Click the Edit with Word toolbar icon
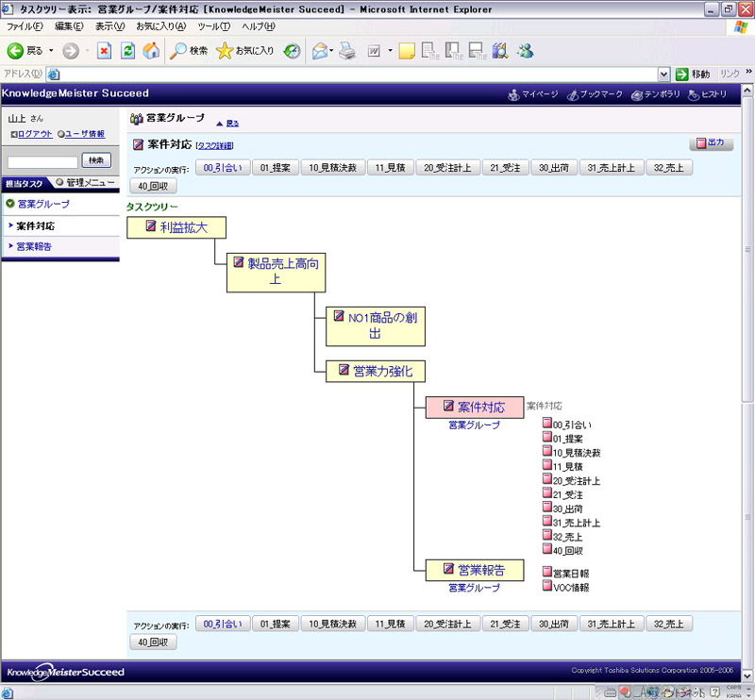 point(374,51)
